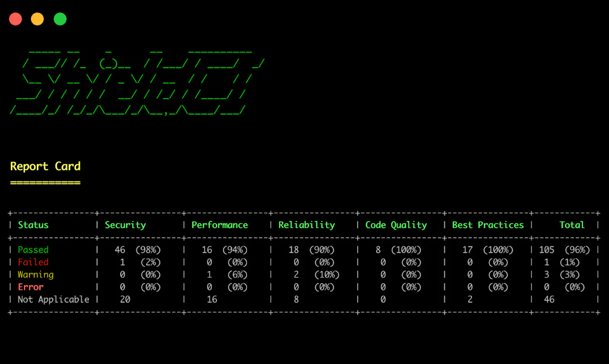
Task: Click Performance warning value 1 (6%)
Action: pos(227,275)
